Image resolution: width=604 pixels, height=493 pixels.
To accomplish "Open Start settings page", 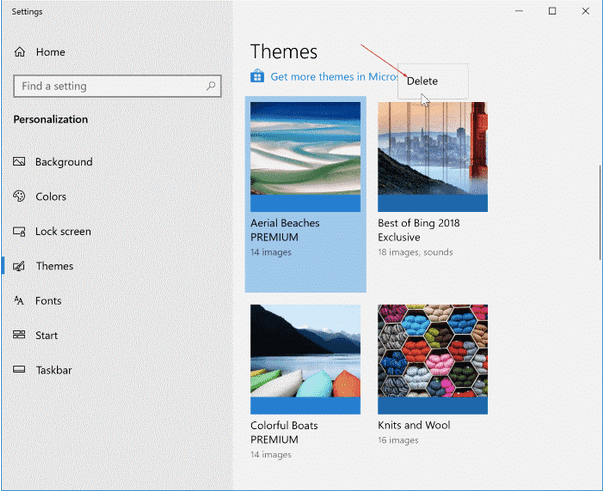I will [47, 335].
